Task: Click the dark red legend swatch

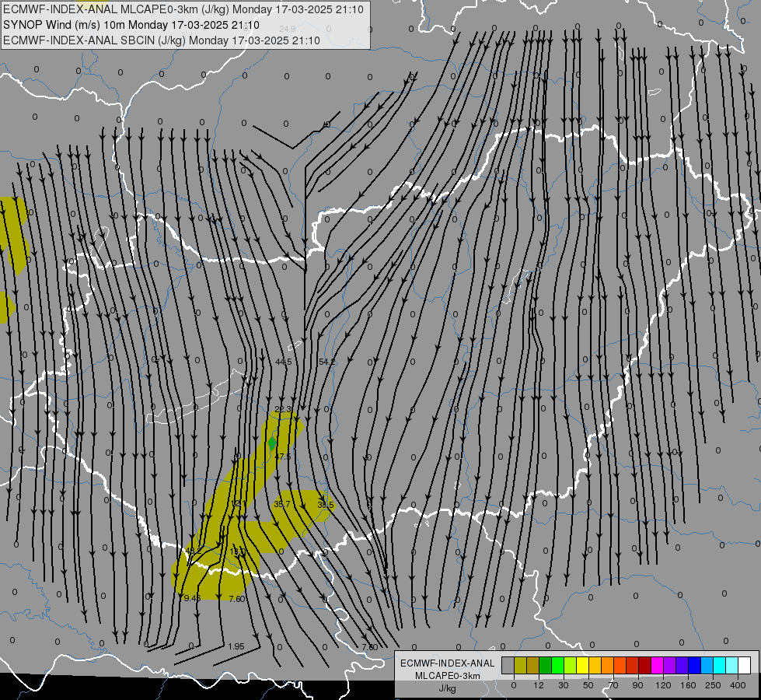Action: coord(644,665)
